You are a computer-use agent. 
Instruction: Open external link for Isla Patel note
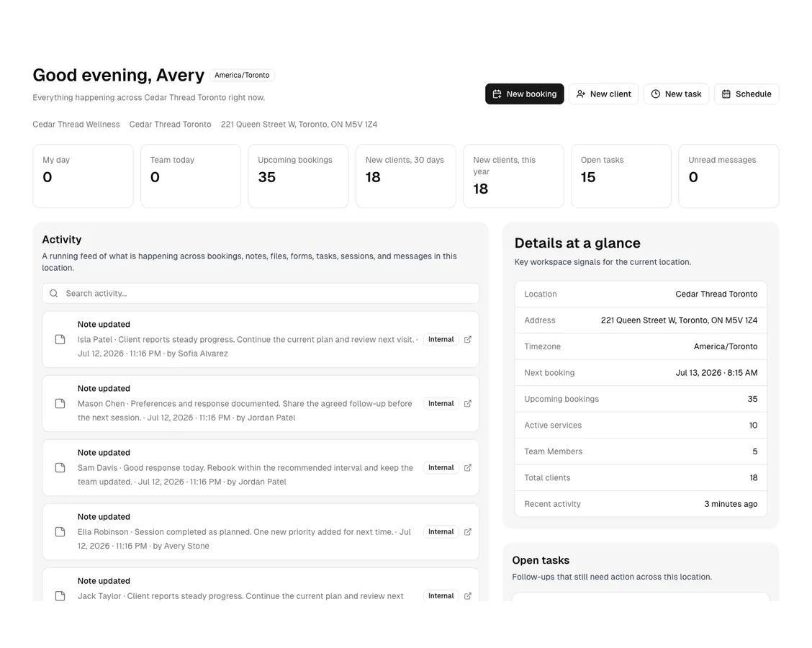click(x=468, y=339)
